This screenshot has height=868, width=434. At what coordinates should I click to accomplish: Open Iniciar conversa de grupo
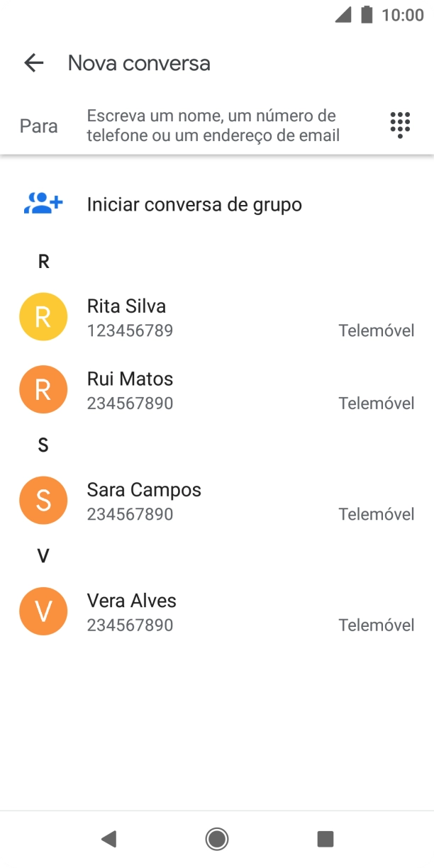click(x=194, y=204)
